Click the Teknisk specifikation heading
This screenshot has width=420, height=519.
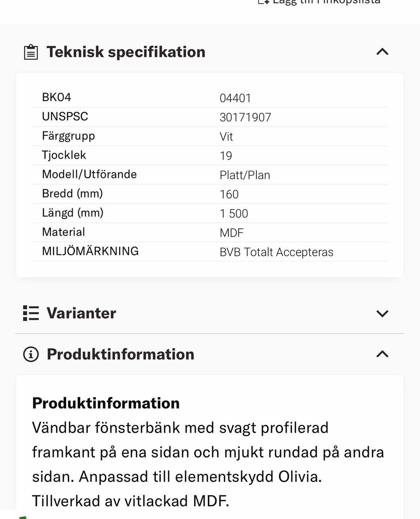tap(126, 52)
